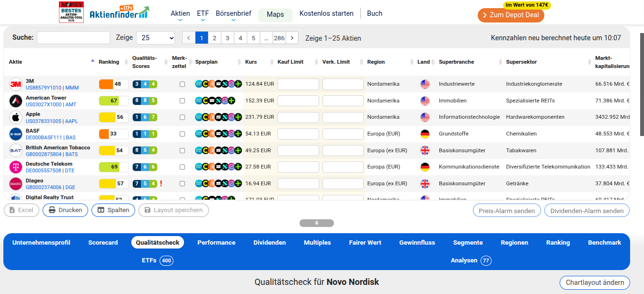Click green plus Sparplan icon in Apple row
The height and width of the screenshot is (294, 644).
click(x=238, y=117)
